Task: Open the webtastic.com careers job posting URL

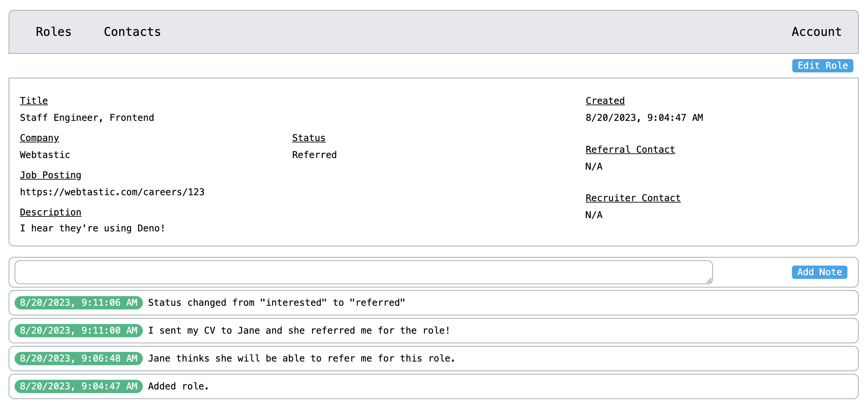Action: pos(112,192)
